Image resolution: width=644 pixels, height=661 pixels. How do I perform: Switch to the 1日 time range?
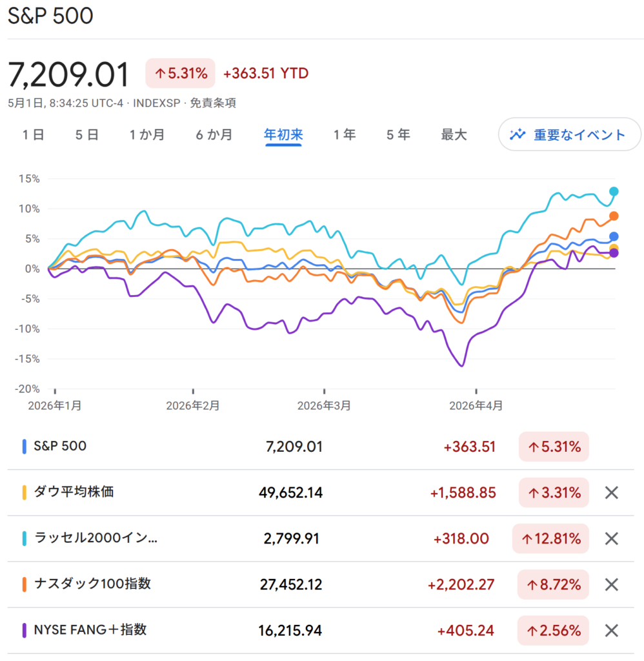[33, 134]
